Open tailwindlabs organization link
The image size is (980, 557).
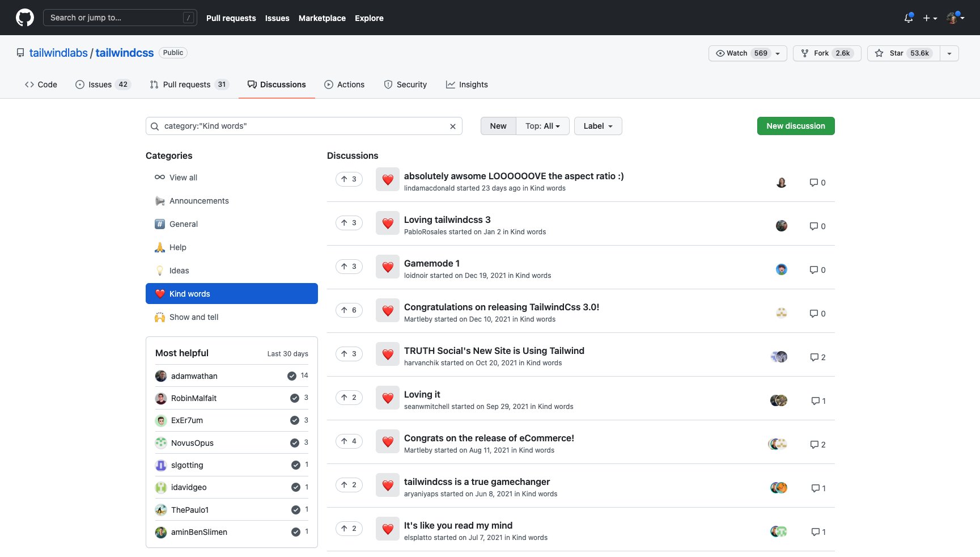coord(58,53)
